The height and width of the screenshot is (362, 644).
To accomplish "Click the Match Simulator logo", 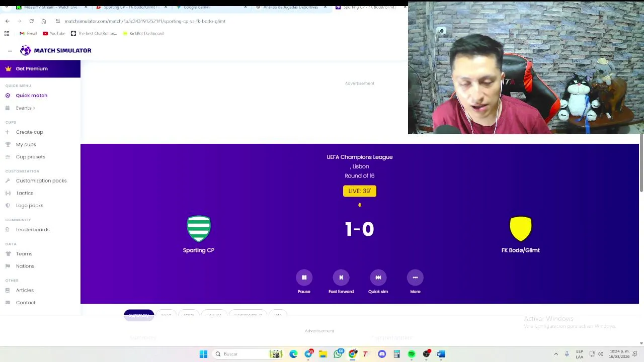I will pyautogui.click(x=56, y=50).
